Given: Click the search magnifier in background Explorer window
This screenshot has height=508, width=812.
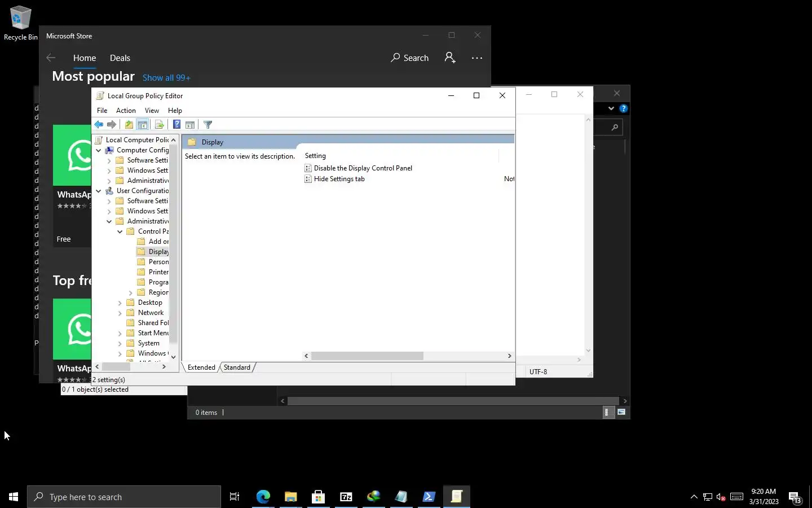Looking at the screenshot, I should (x=615, y=128).
